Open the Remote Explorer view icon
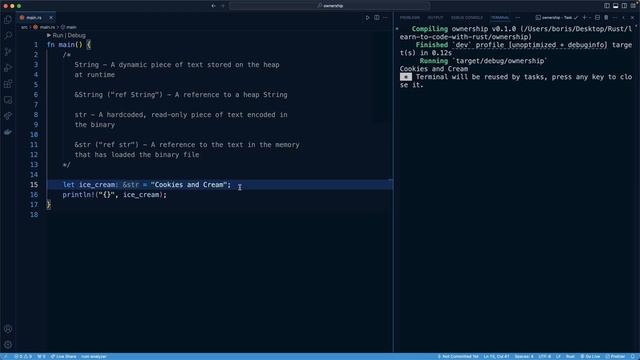The image size is (640, 360). click(x=8, y=100)
